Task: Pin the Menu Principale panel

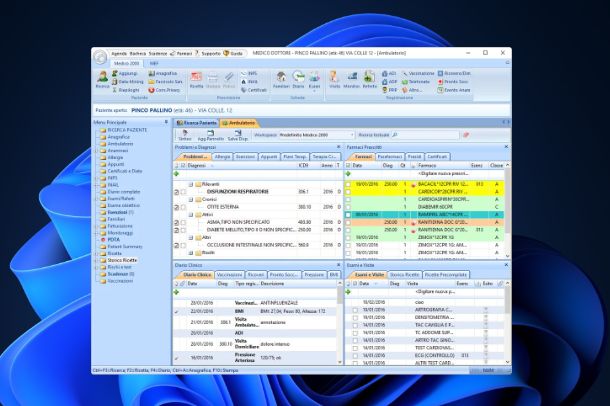Action: (166, 122)
